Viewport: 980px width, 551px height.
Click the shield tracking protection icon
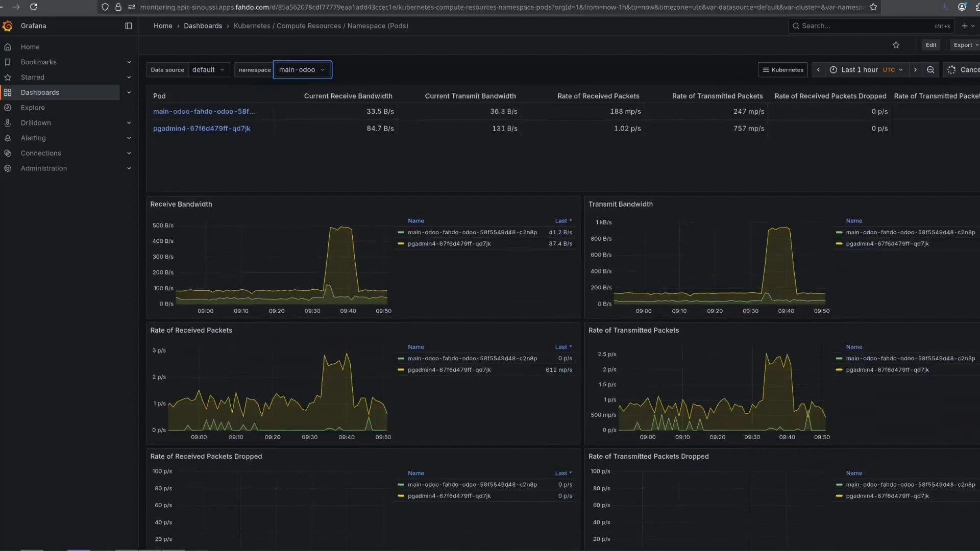pyautogui.click(x=105, y=7)
